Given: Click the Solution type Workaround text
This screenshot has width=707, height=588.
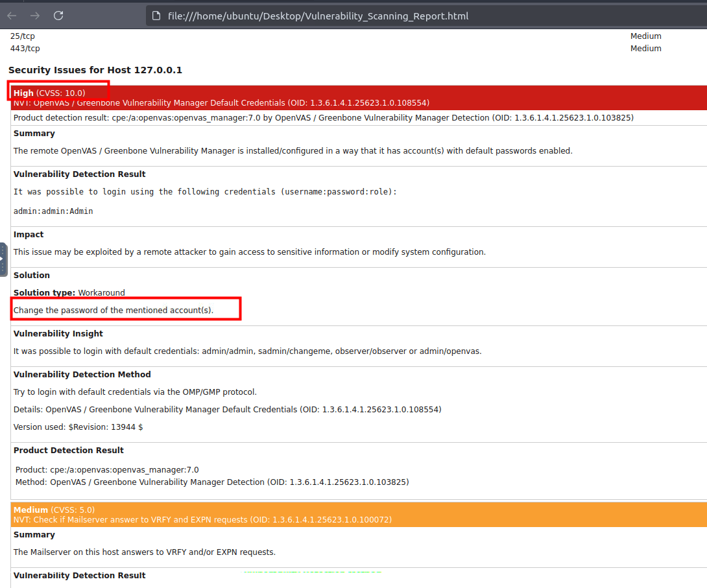Looking at the screenshot, I should click(x=69, y=292).
